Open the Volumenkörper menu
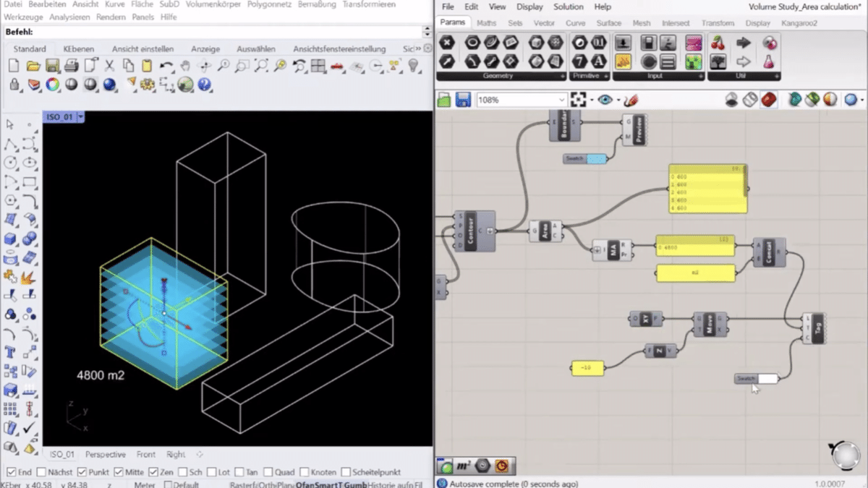868x488 pixels. pyautogui.click(x=213, y=4)
